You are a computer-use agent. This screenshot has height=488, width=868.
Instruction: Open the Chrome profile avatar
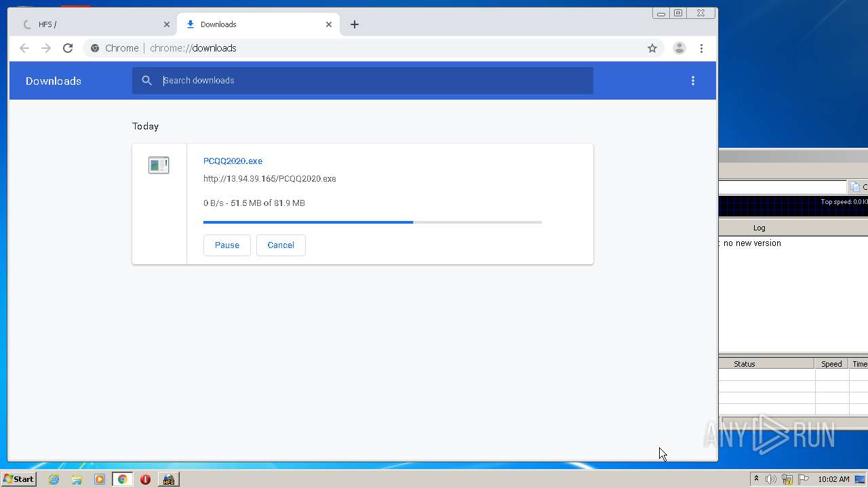[x=679, y=48]
